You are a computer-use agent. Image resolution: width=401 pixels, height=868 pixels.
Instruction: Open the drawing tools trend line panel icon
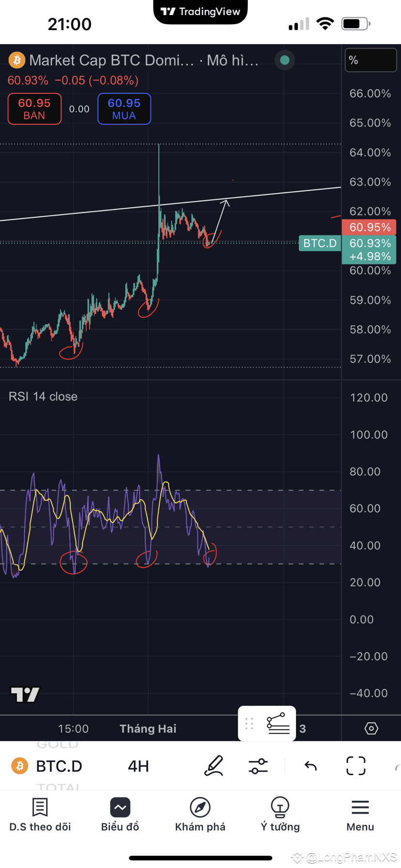278,724
